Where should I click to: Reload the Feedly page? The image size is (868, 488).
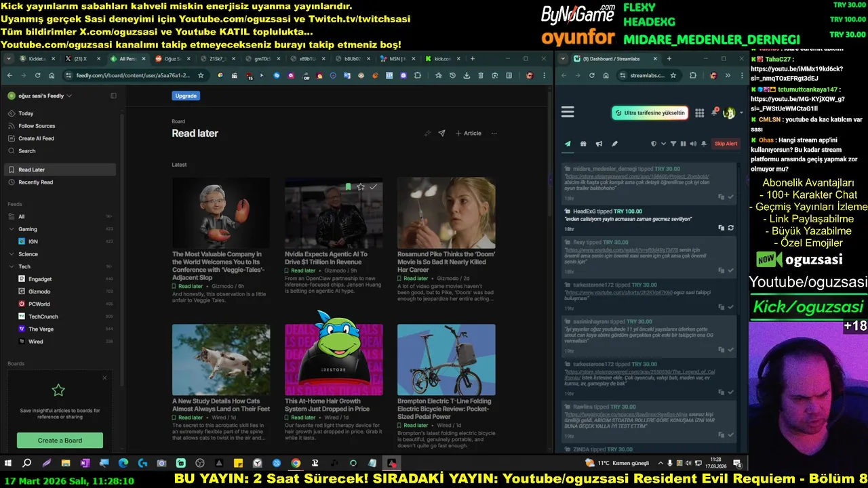click(39, 75)
